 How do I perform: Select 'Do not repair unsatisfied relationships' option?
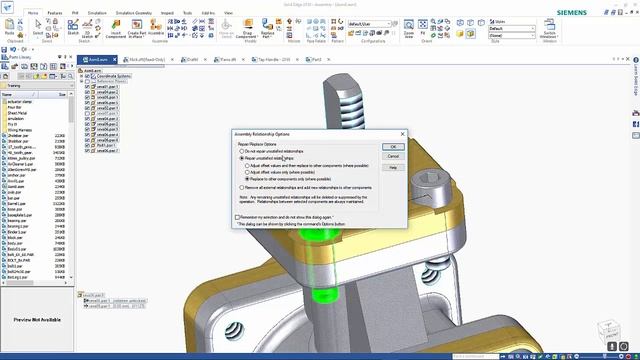click(242, 151)
